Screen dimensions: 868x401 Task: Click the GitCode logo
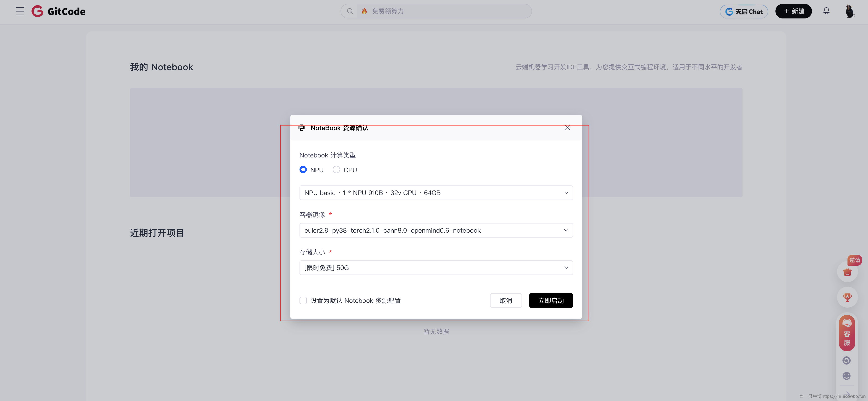click(x=58, y=11)
